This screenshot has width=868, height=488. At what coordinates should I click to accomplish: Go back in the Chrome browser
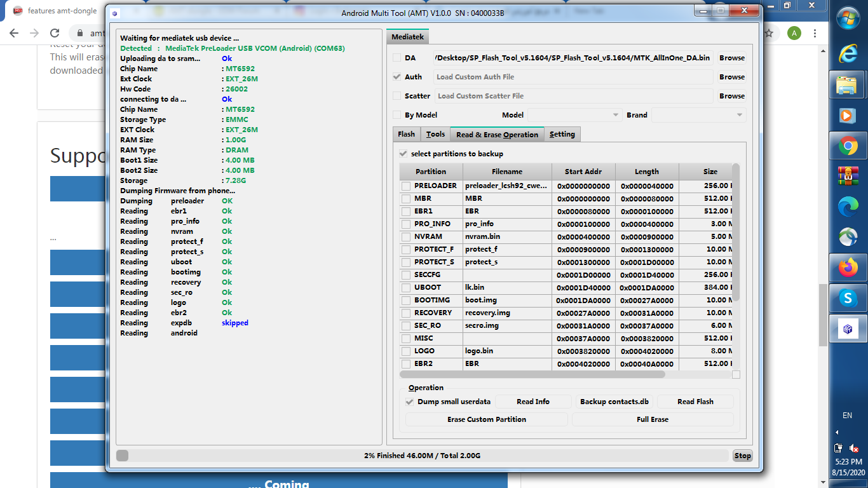14,33
